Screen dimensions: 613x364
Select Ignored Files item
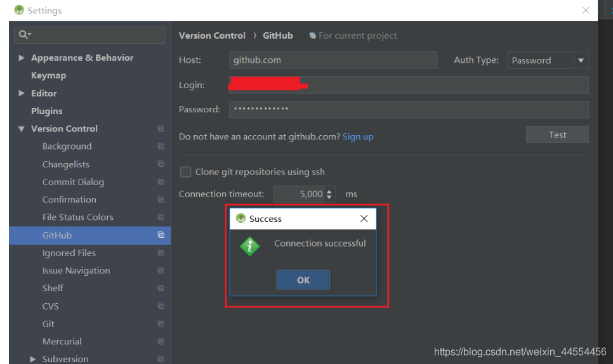tap(69, 253)
